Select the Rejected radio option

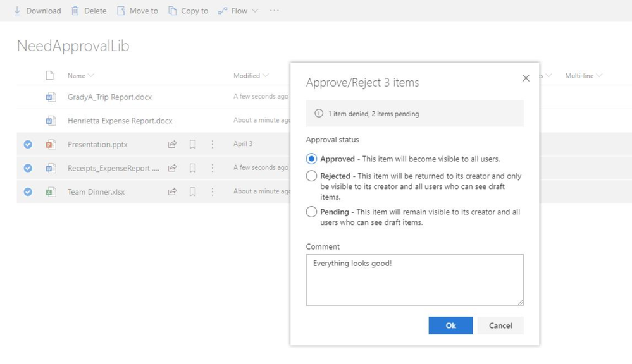point(311,176)
